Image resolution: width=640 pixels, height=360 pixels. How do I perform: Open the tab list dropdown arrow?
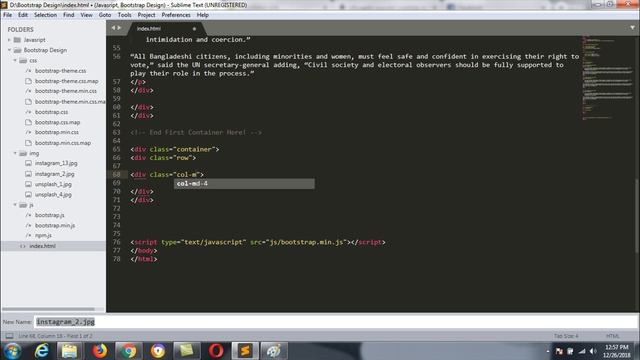click(x=632, y=28)
